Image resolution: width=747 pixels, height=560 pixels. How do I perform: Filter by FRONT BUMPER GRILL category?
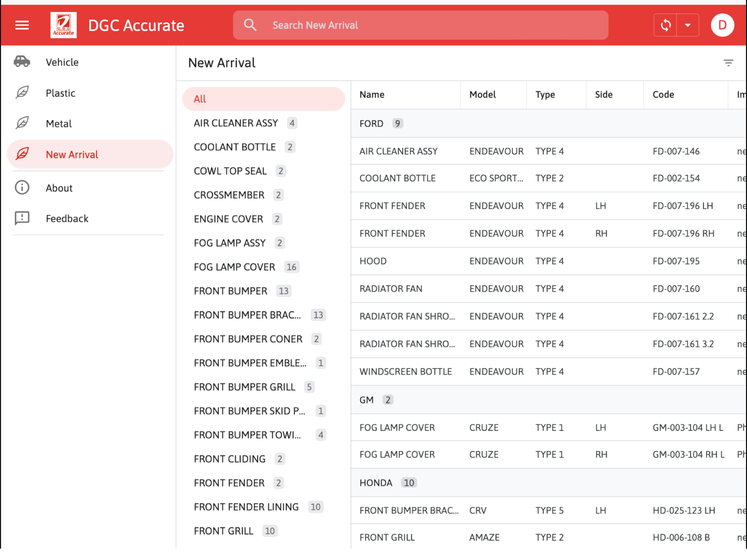(x=263, y=387)
